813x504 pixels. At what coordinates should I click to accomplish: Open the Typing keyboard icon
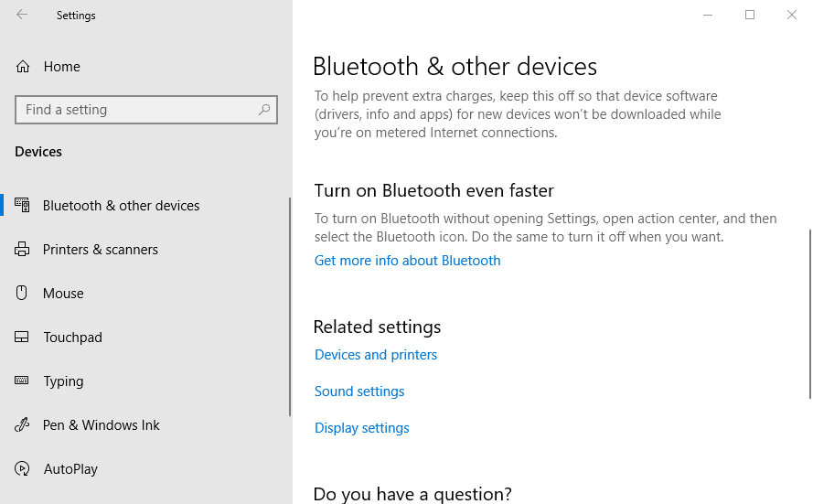[22, 381]
